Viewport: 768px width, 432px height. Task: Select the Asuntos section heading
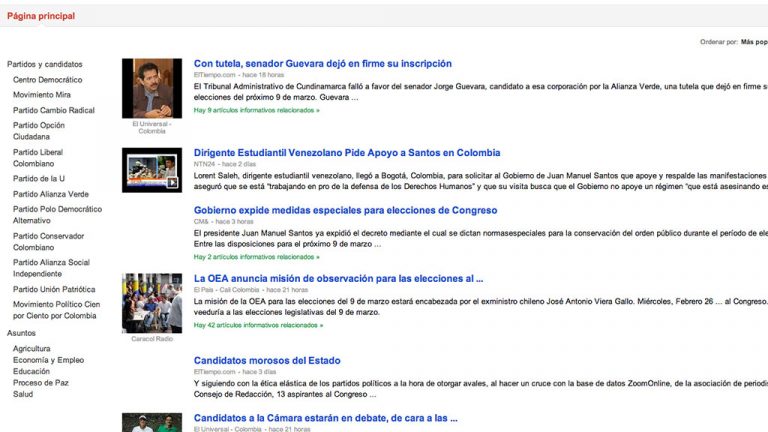[21, 333]
